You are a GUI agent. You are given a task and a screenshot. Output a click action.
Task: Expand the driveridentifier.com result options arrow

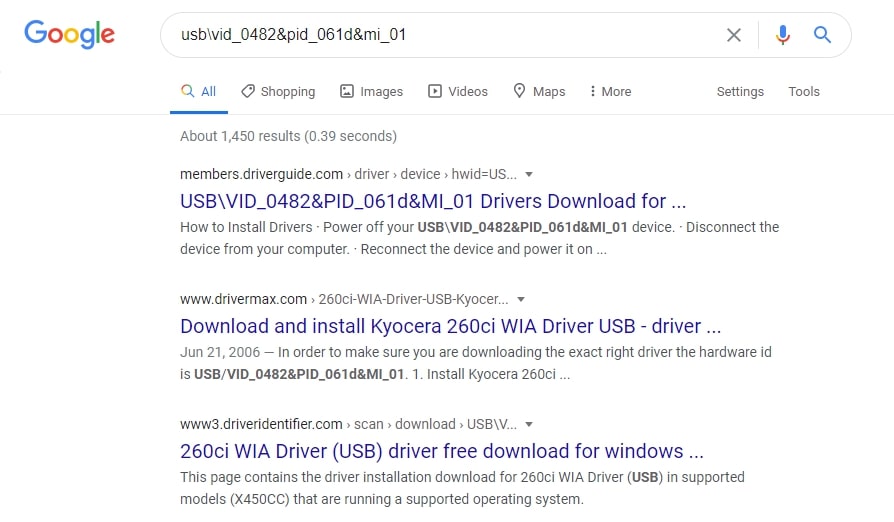[x=529, y=425]
